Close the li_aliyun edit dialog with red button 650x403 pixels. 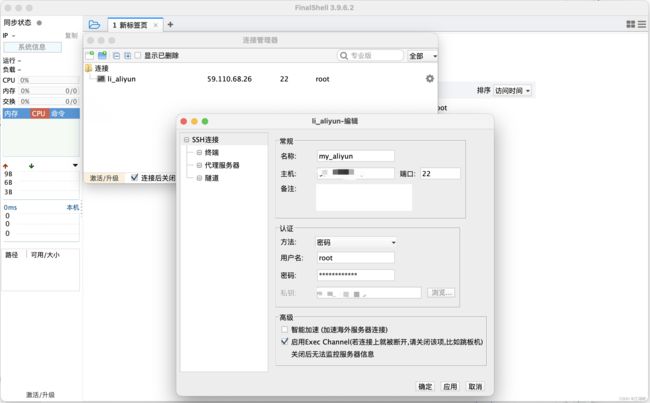184,121
